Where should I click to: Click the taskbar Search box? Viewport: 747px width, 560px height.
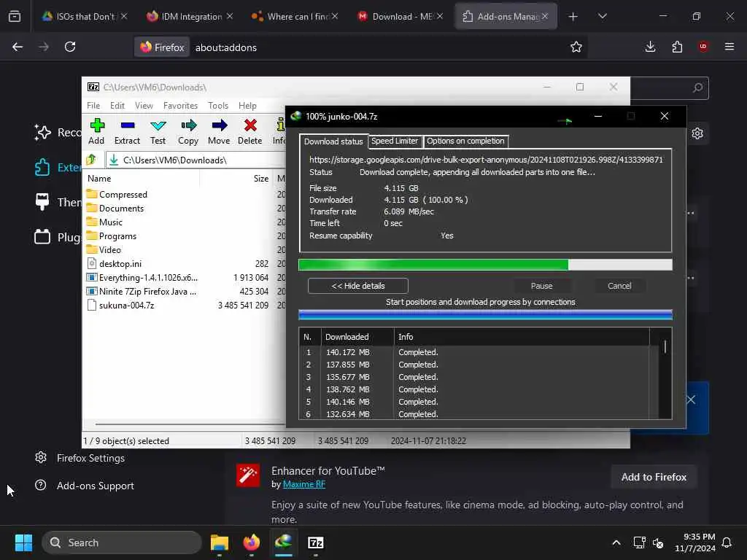tap(122, 542)
